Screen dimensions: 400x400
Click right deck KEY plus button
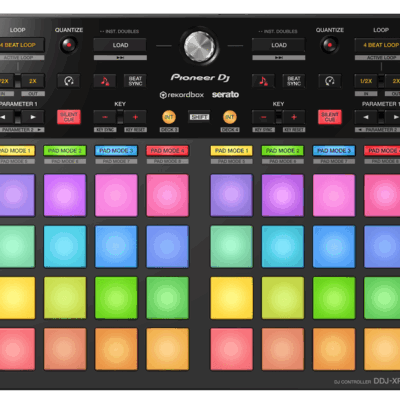click(294, 117)
